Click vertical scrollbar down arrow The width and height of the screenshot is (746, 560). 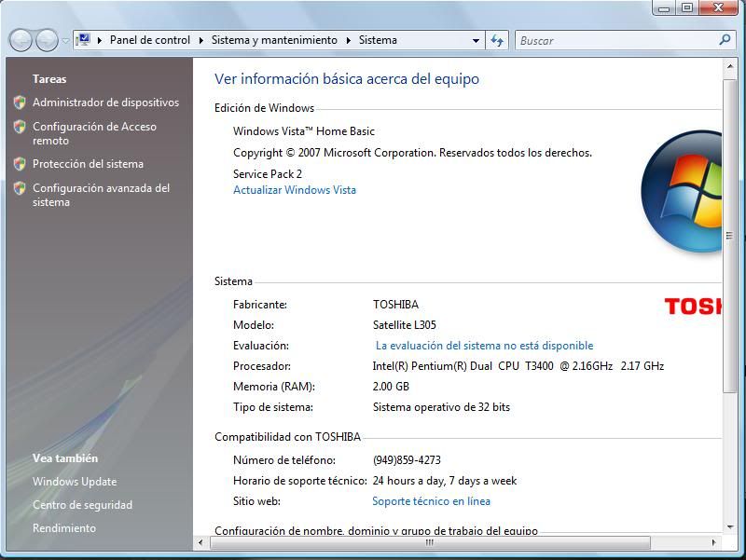(x=730, y=526)
